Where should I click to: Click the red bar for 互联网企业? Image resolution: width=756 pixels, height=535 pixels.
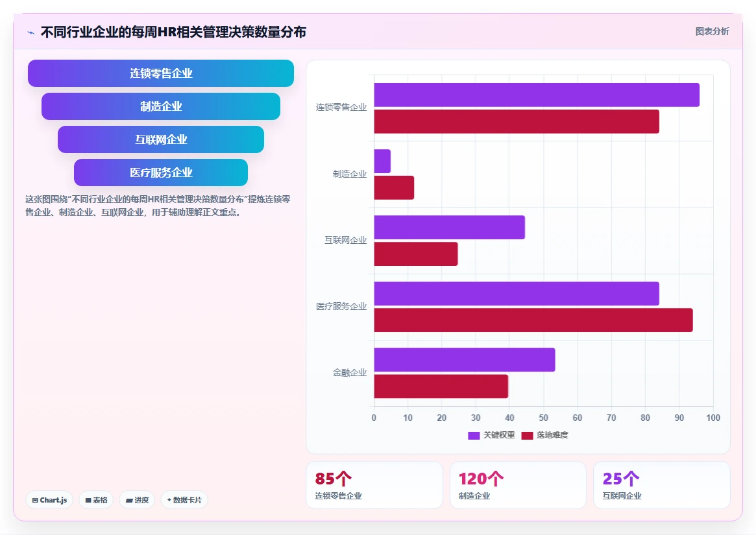pyautogui.click(x=415, y=254)
